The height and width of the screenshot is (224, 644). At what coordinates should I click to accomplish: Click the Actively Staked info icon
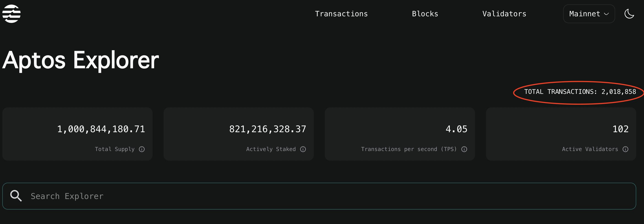303,149
